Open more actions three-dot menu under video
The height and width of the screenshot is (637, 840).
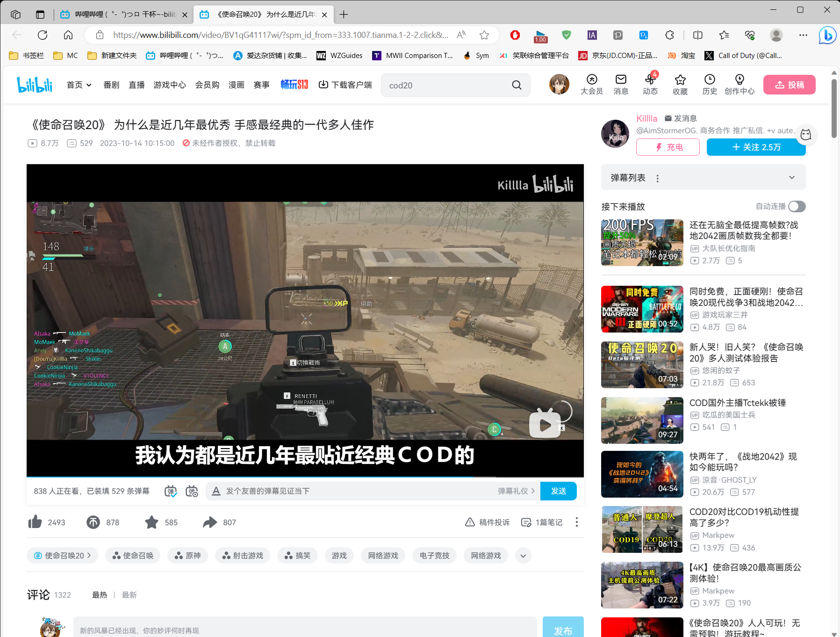click(x=577, y=522)
